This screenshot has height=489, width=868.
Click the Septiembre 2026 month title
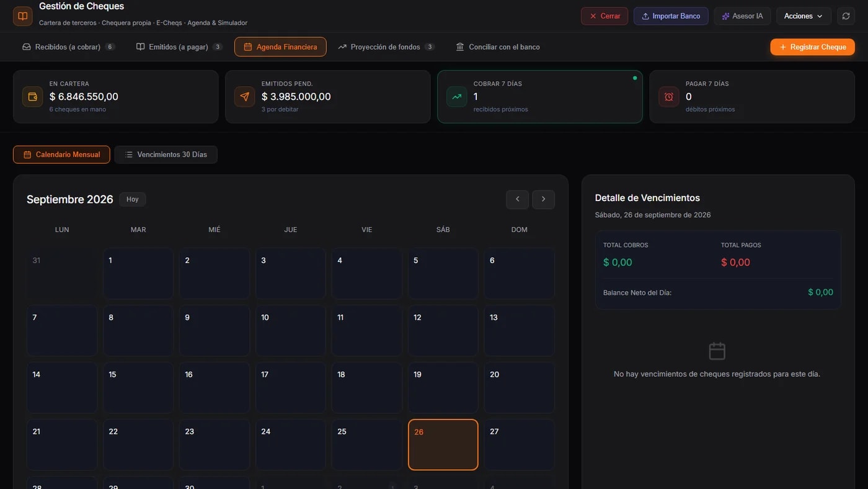pyautogui.click(x=70, y=199)
